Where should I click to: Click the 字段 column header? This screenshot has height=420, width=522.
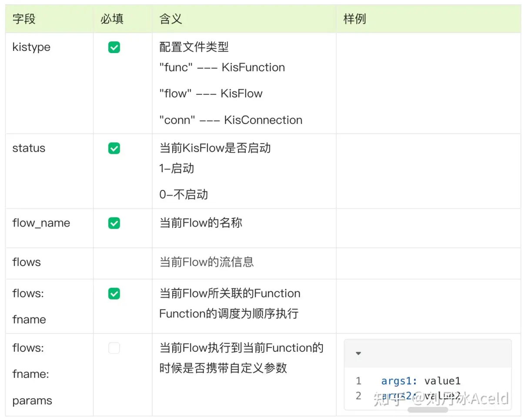tap(24, 19)
